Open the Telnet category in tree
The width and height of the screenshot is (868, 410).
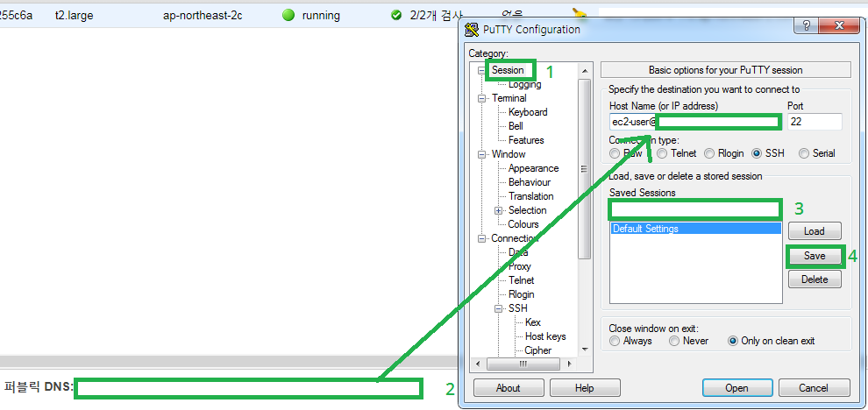click(522, 280)
